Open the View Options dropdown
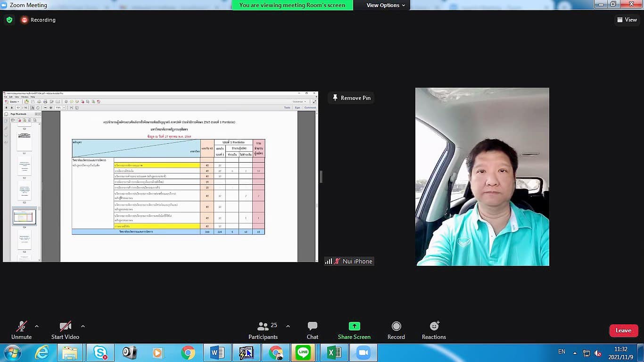 [386, 5]
